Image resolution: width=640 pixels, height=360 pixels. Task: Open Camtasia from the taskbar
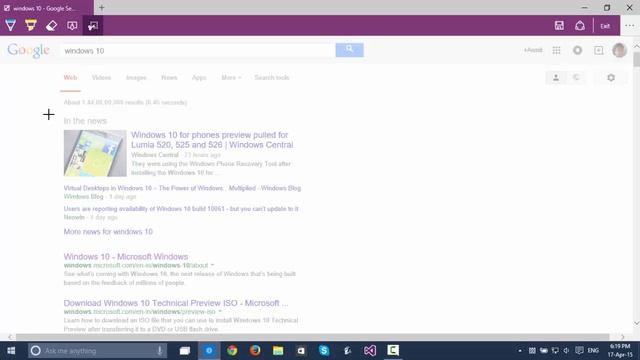click(x=393, y=351)
